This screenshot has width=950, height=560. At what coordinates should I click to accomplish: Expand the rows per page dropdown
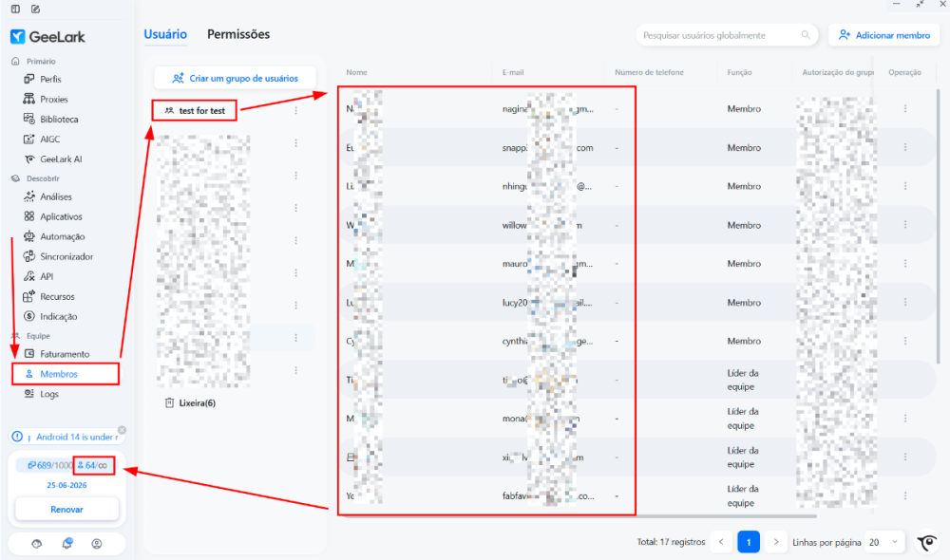(883, 542)
